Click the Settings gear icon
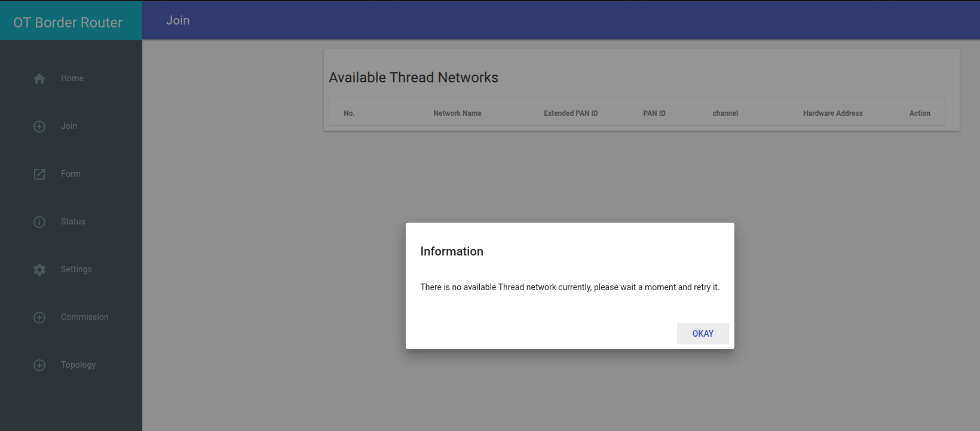This screenshot has width=980, height=431. (39, 270)
